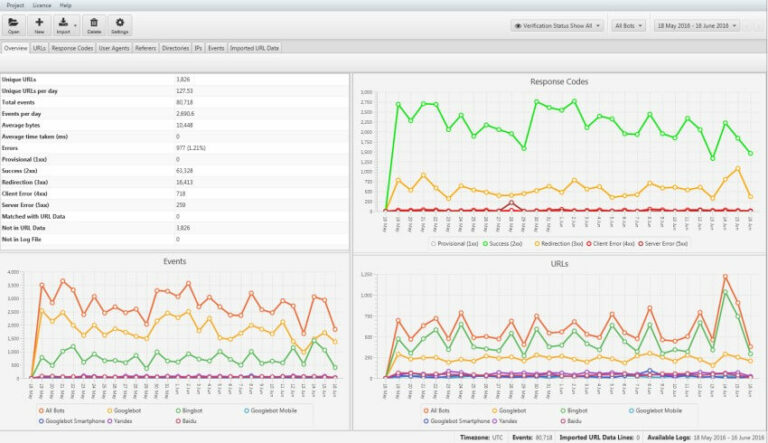Select the Imported URL Data tab
Image resolution: width=768 pixels, height=443 pixels.
click(255, 47)
